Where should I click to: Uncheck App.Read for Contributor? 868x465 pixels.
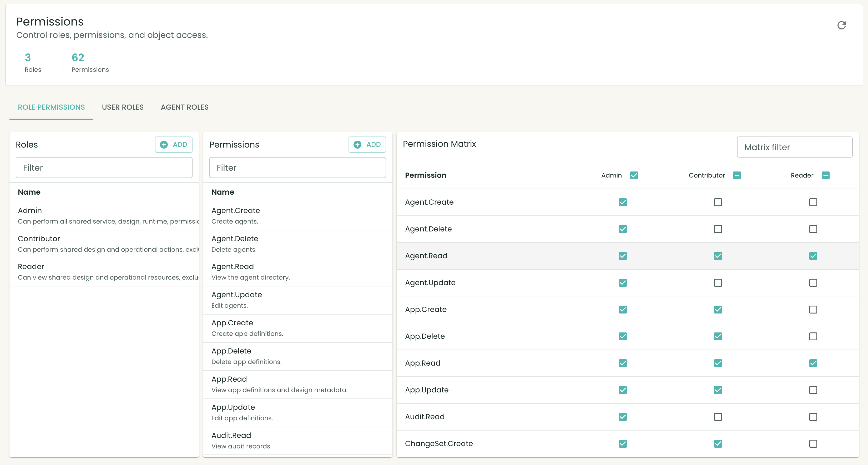pyautogui.click(x=718, y=363)
